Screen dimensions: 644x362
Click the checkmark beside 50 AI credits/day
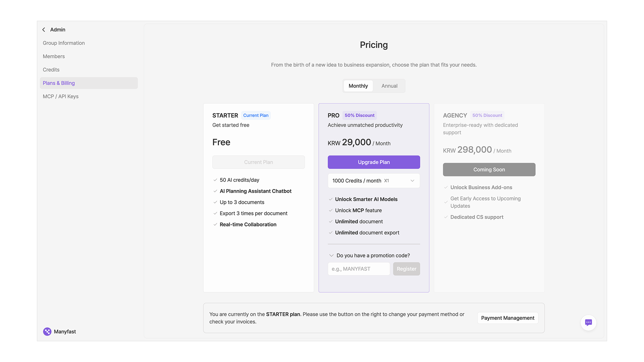coord(215,180)
